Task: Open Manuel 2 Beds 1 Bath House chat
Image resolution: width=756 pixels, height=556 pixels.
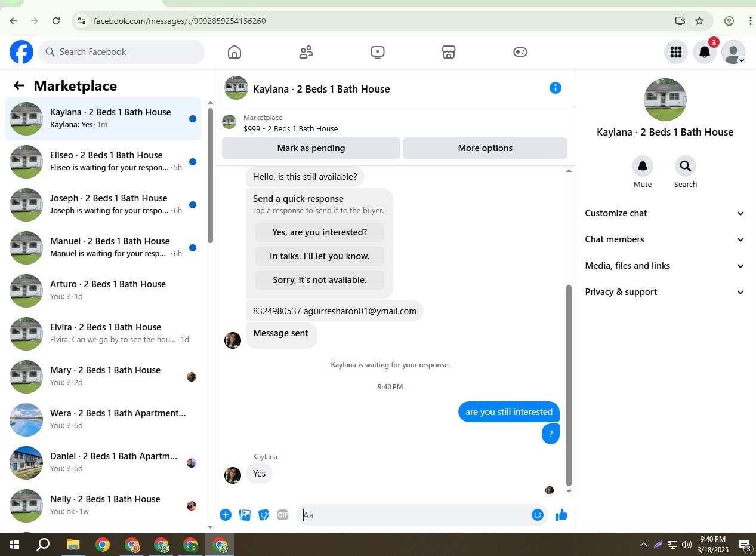Action: point(103,248)
